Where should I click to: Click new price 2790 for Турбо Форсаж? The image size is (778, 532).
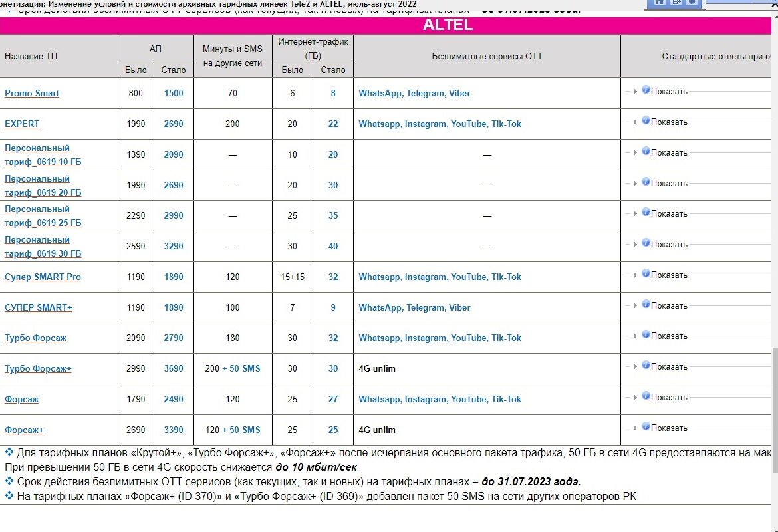174,338
